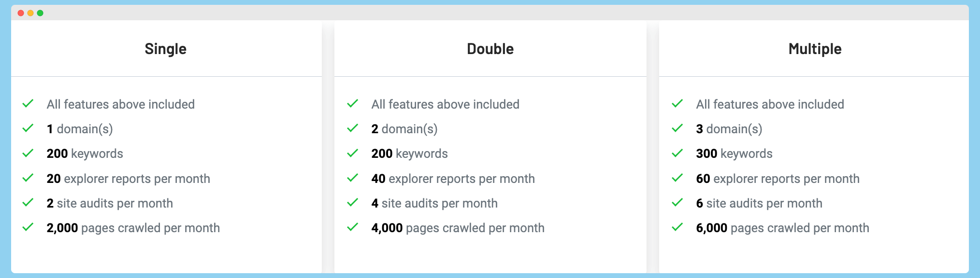
Task: Click '4,000 pages crawled per month' text
Action: pyautogui.click(x=458, y=228)
